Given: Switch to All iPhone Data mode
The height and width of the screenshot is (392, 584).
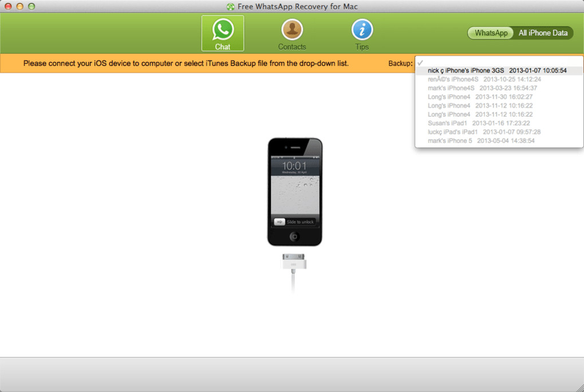Looking at the screenshot, I should coord(543,33).
